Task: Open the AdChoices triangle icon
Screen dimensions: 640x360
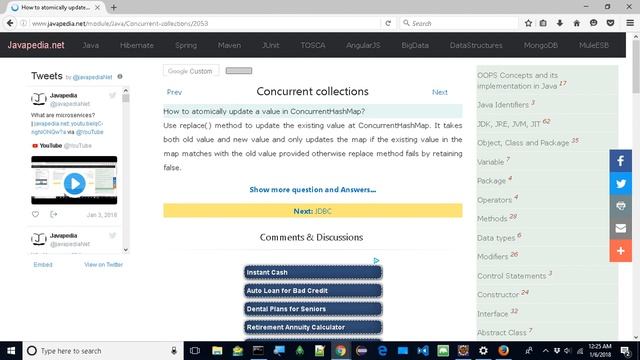Action: pyautogui.click(x=376, y=260)
